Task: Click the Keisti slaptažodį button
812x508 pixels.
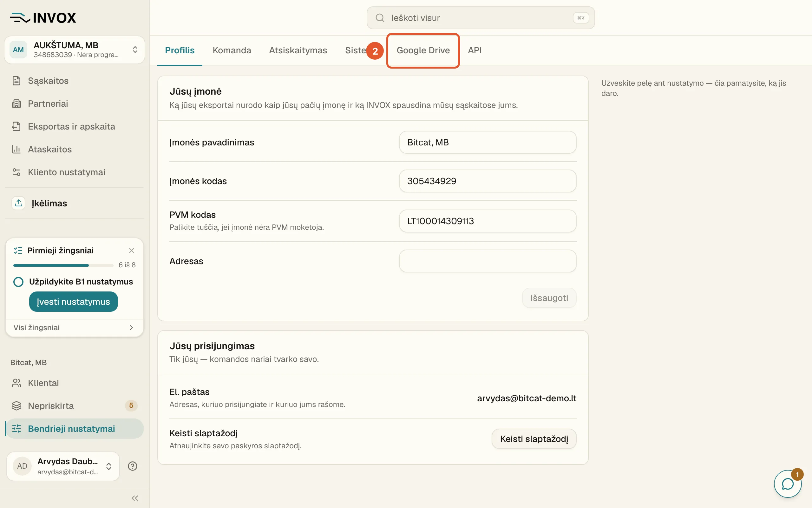Action: click(x=534, y=439)
